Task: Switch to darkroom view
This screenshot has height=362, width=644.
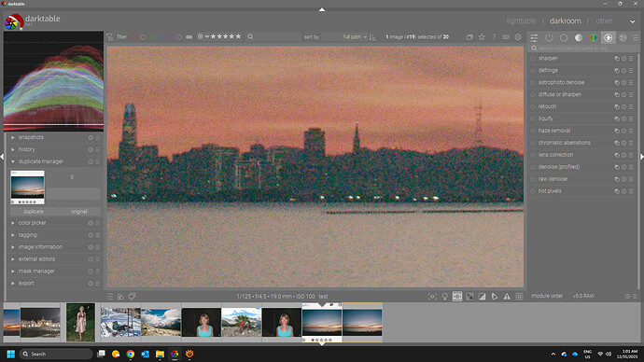Action: 566,21
